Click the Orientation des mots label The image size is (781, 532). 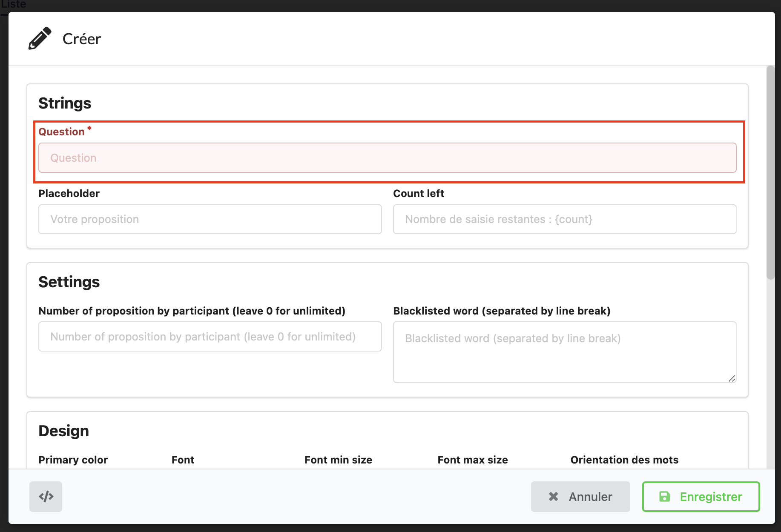[624, 460]
